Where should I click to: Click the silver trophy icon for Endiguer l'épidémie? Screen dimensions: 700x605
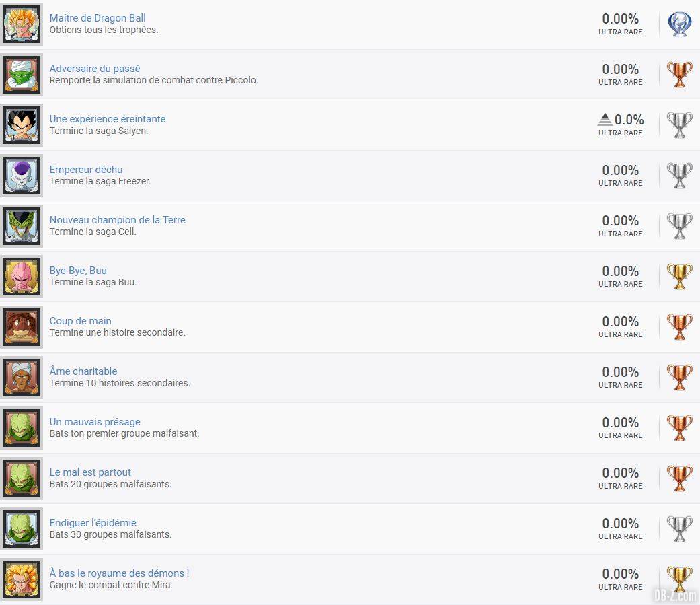pyautogui.click(x=679, y=529)
